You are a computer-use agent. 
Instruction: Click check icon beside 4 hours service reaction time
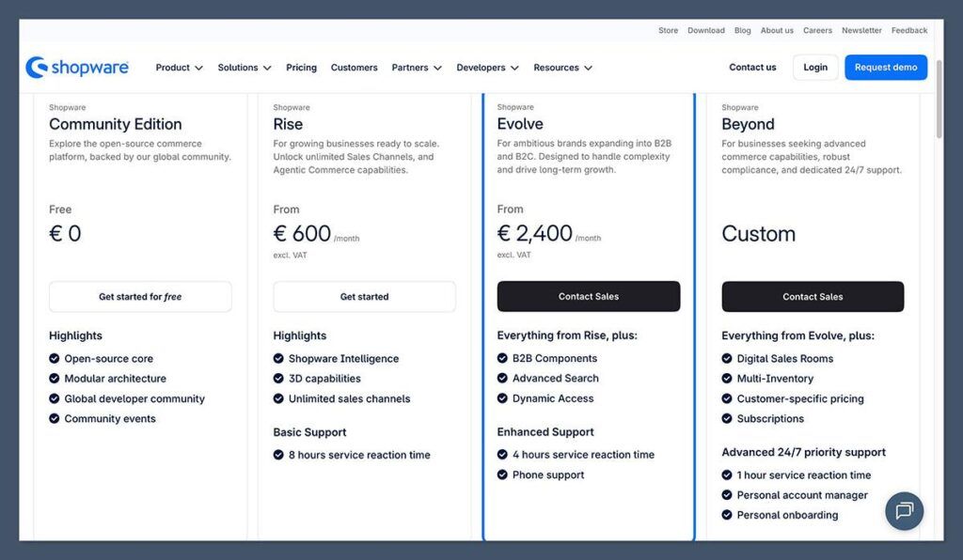pos(502,455)
